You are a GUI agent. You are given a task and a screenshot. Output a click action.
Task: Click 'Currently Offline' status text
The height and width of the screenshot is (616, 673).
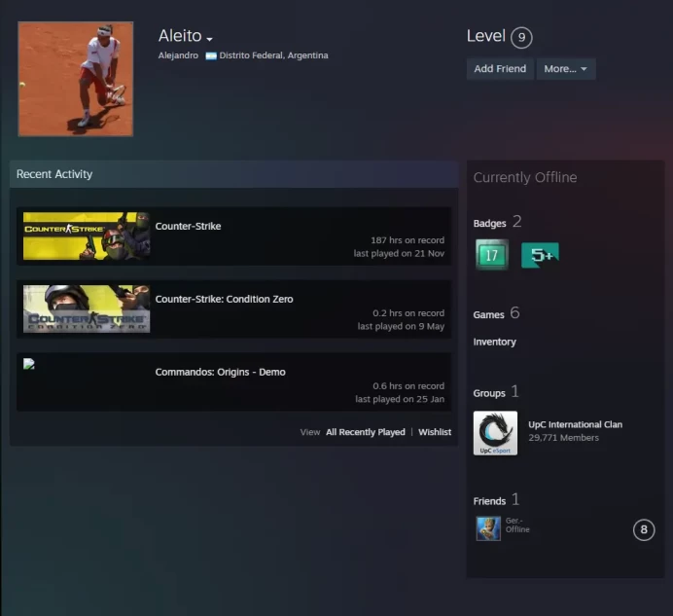[525, 177]
